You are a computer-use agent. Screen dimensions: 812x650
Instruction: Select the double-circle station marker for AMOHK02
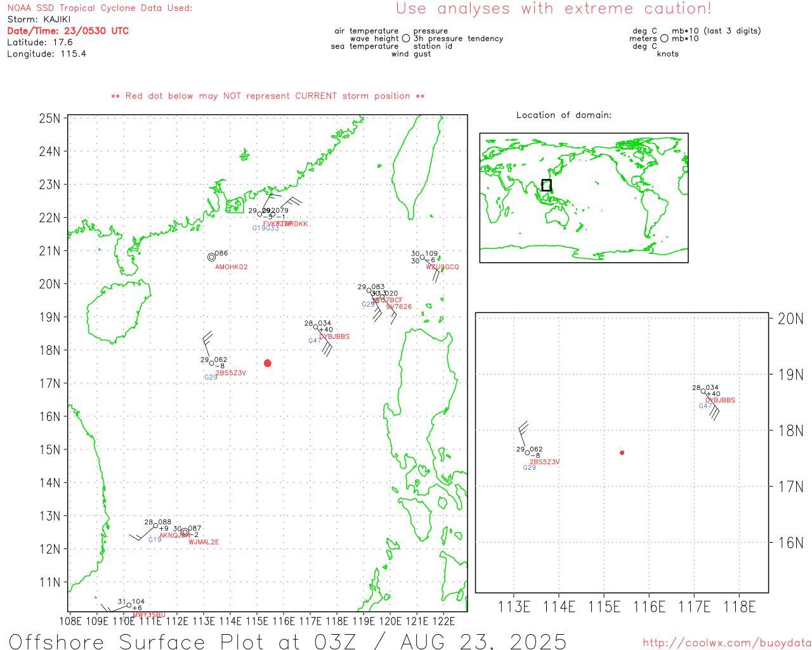[211, 257]
